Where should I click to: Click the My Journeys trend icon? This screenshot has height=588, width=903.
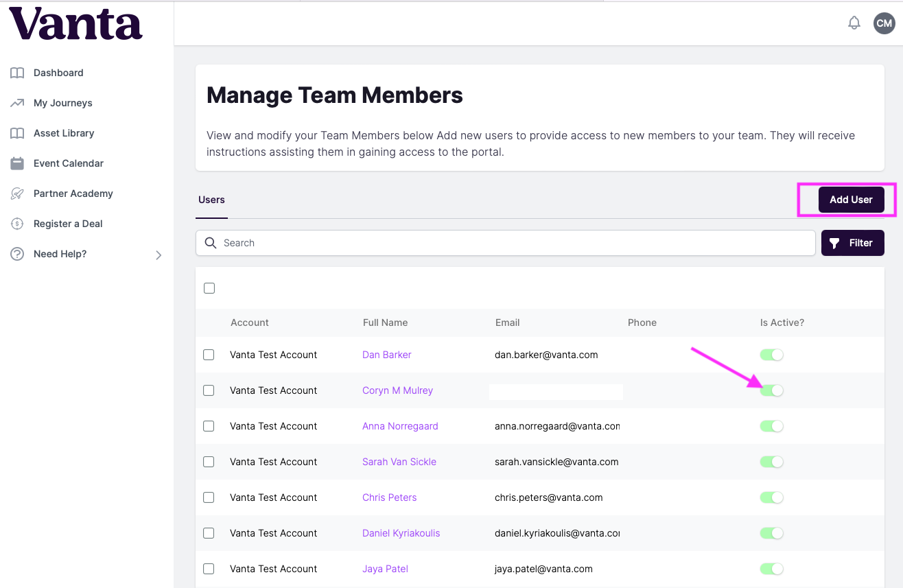click(17, 103)
